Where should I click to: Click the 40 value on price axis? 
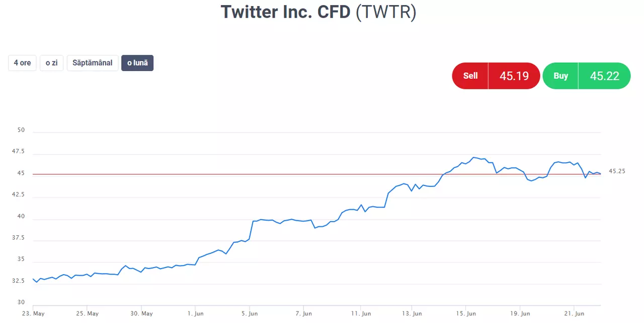(21, 216)
